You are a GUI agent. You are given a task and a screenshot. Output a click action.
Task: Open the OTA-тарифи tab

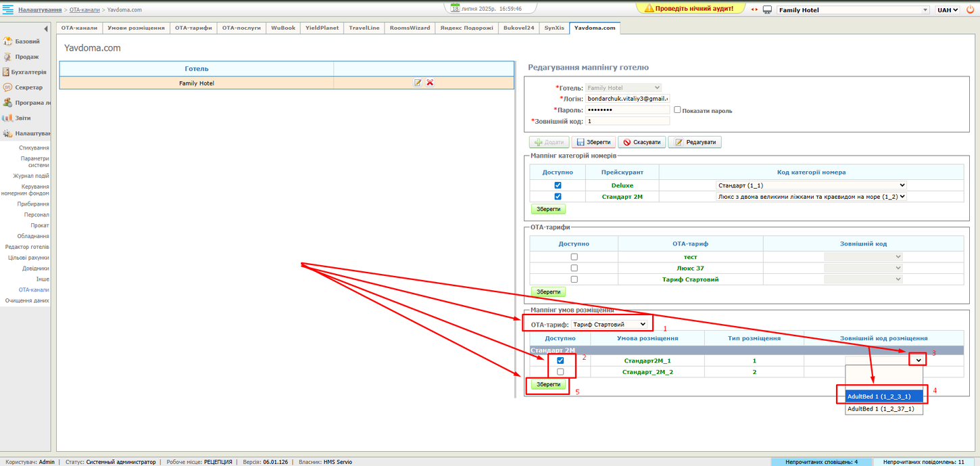click(x=193, y=28)
